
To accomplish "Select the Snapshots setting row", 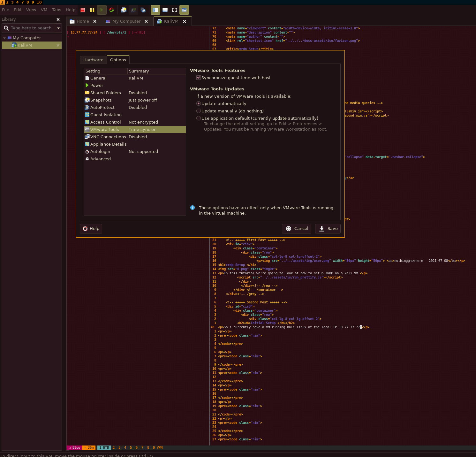I will click(135, 100).
